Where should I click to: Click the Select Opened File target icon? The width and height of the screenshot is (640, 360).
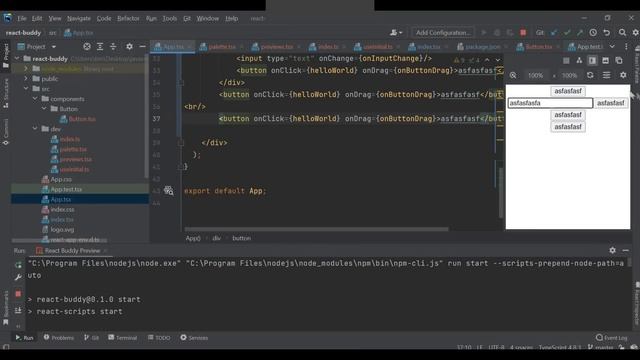87,47
